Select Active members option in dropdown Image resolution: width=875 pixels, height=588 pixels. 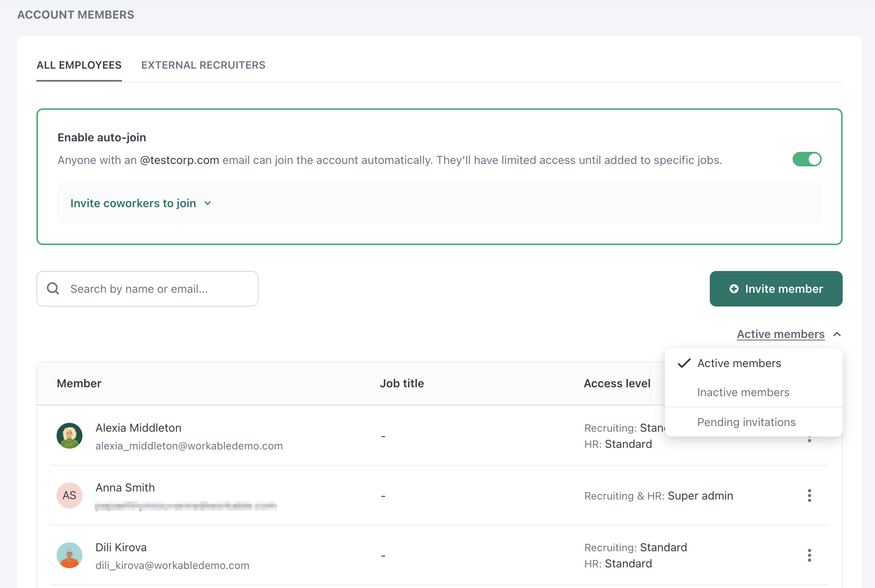coord(739,363)
